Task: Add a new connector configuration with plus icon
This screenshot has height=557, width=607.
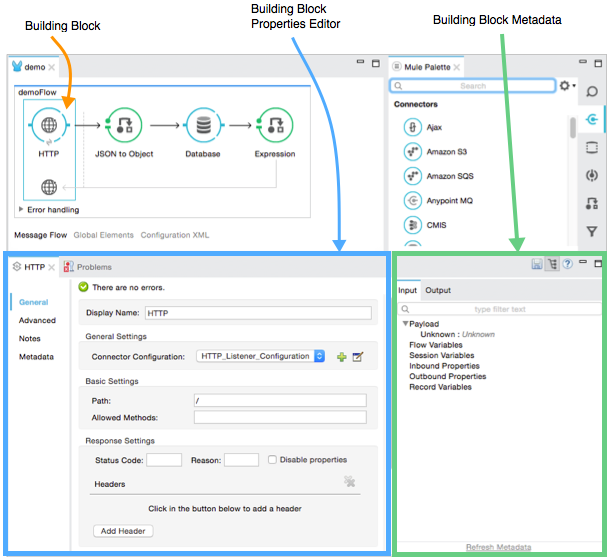Action: [341, 356]
